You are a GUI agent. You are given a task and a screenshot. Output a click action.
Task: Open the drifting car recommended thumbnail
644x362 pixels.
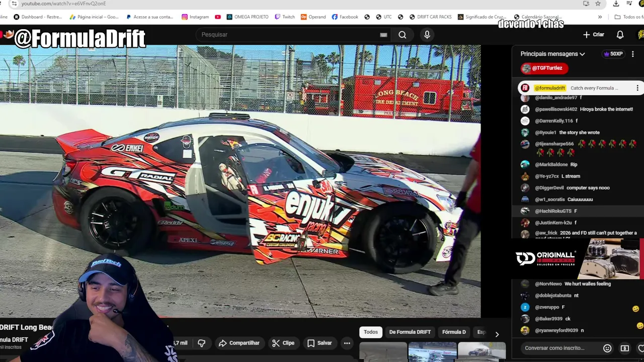[x=481, y=352]
